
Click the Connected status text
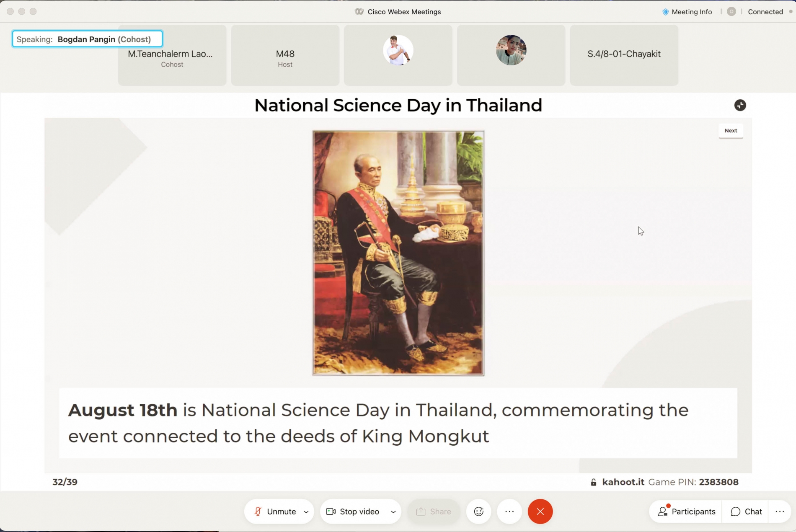pos(765,12)
